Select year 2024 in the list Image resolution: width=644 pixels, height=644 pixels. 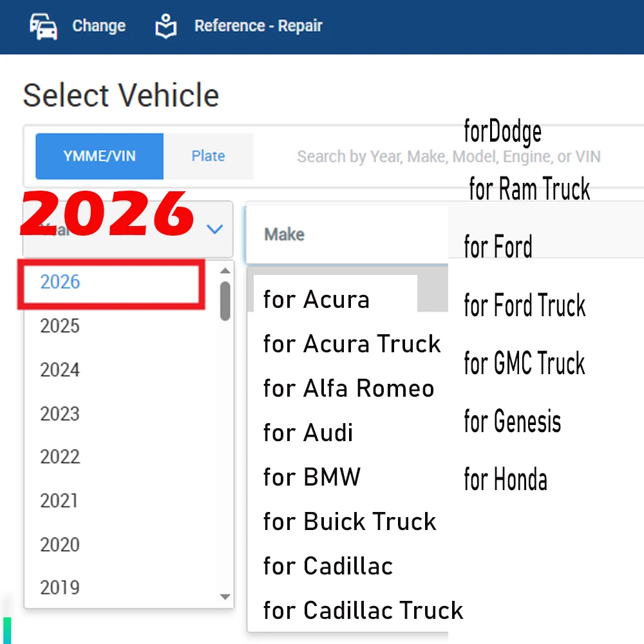click(x=60, y=370)
